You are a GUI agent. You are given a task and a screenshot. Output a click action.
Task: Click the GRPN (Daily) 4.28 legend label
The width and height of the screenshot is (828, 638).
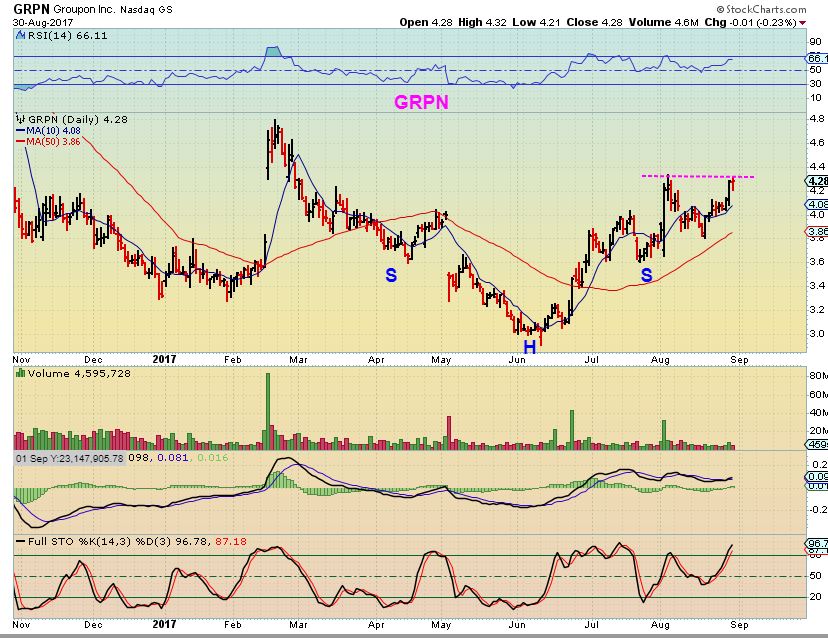78,119
